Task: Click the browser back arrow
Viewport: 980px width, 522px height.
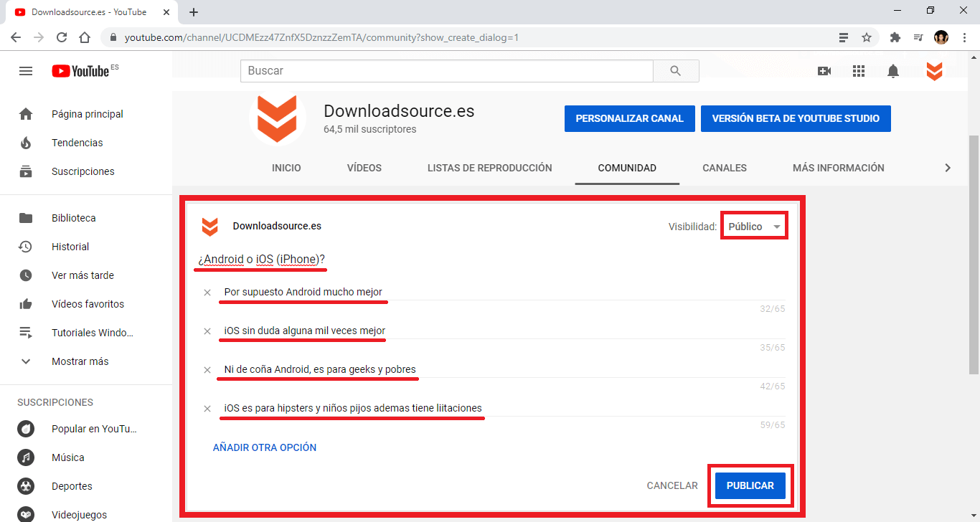Action: point(16,37)
